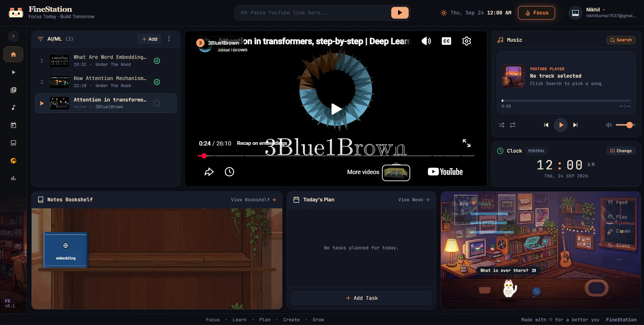Open the library stack icon in sidebar
Image resolution: width=644 pixels, height=325 pixels.
click(x=13, y=90)
